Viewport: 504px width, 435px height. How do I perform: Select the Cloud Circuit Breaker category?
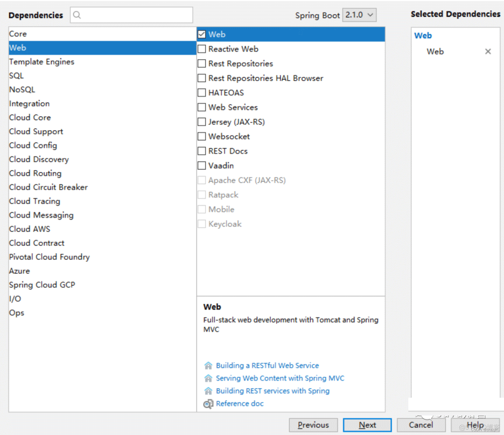click(102, 187)
